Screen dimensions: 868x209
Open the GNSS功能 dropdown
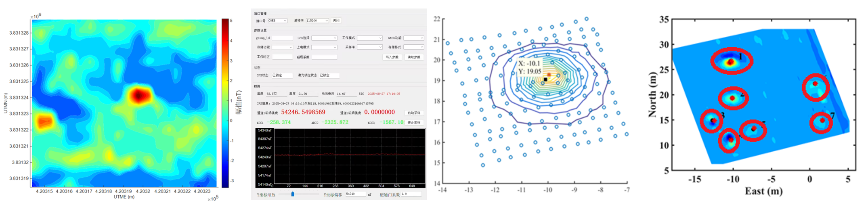click(x=414, y=38)
